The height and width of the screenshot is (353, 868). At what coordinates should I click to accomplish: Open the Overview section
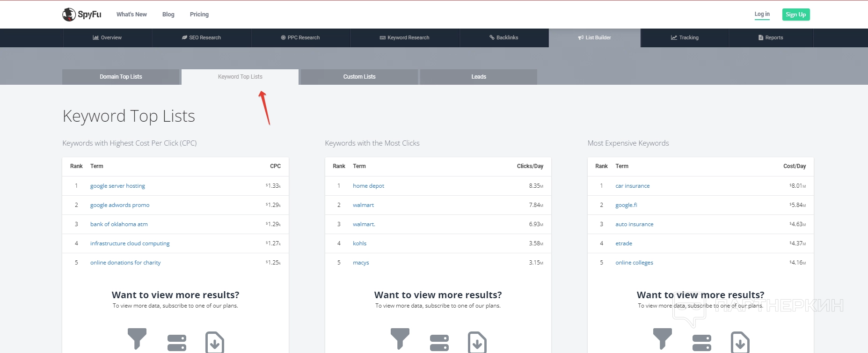click(107, 37)
